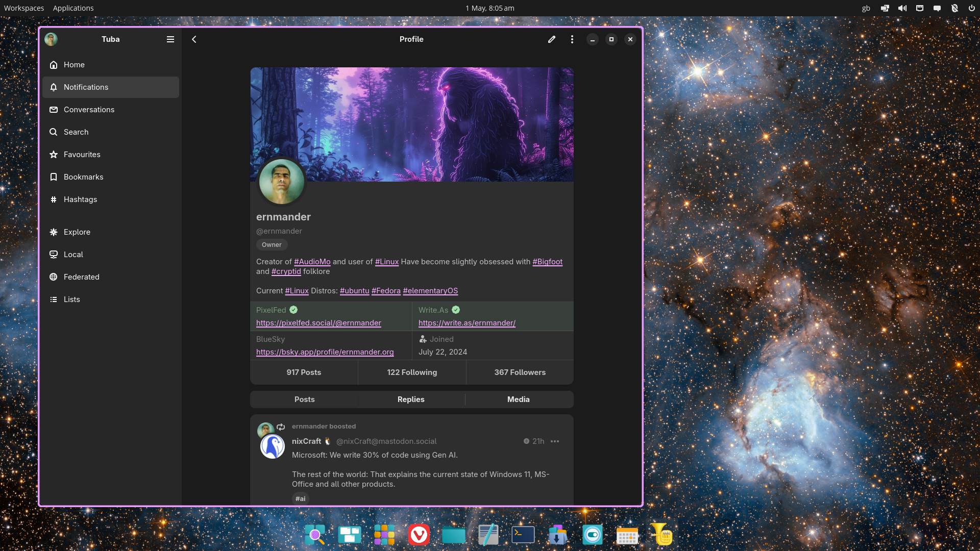Click the boost icon beside ernmander boosted
The image size is (980, 551).
tap(281, 427)
